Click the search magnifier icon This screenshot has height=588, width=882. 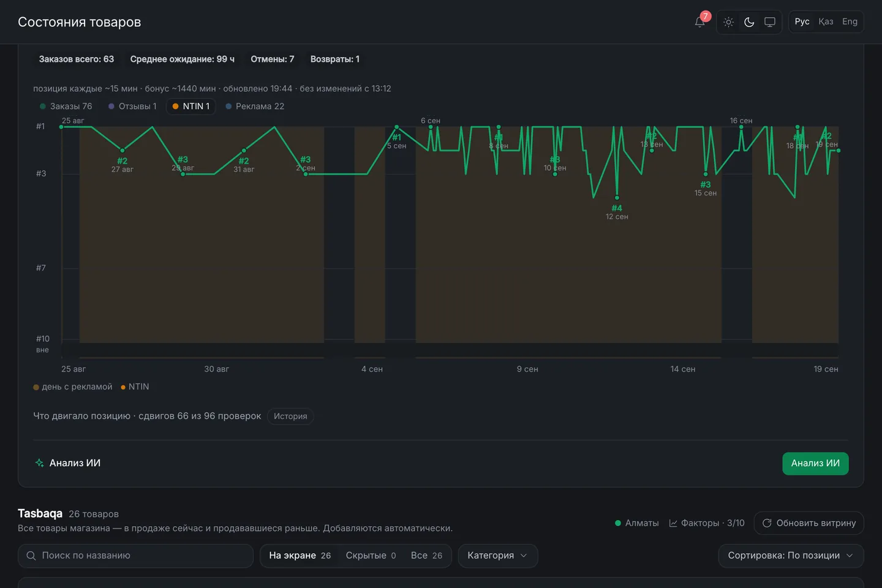click(31, 556)
